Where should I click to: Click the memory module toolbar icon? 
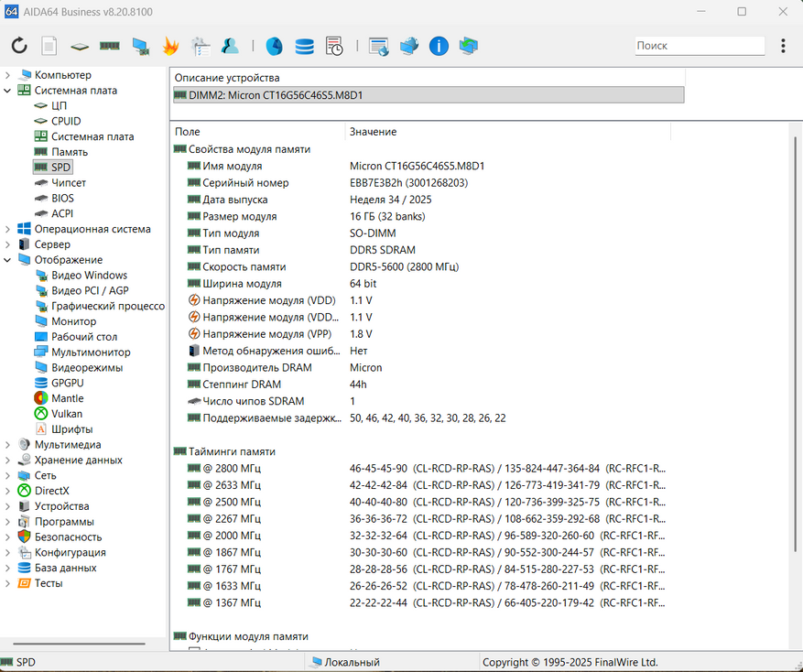tap(110, 46)
